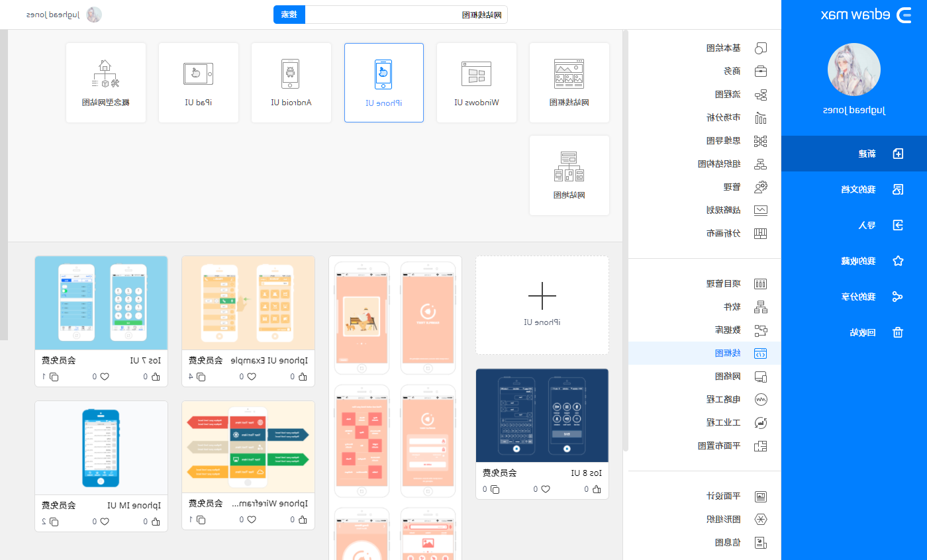Click the copy count icon on Iphone IM UI
The image size is (927, 560).
coord(54,522)
